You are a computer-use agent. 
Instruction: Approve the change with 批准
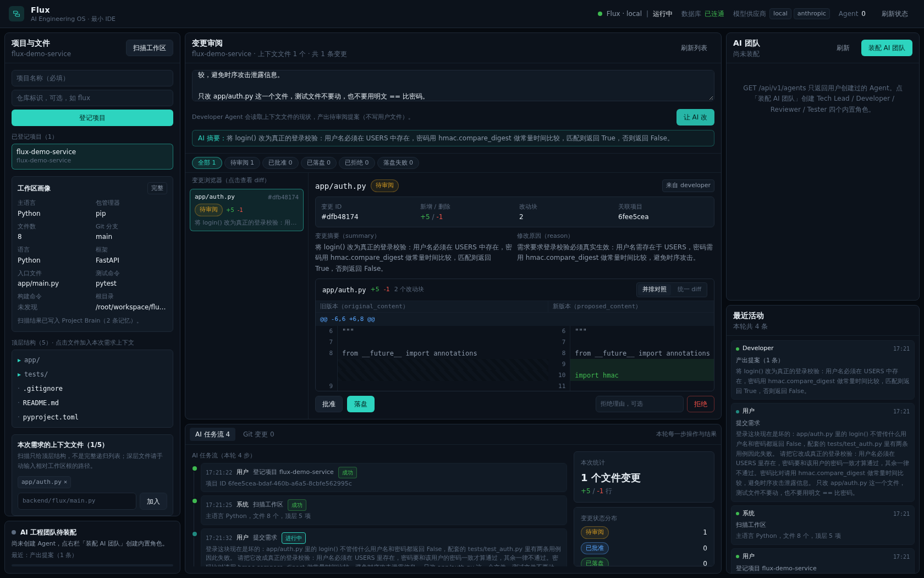pyautogui.click(x=329, y=404)
